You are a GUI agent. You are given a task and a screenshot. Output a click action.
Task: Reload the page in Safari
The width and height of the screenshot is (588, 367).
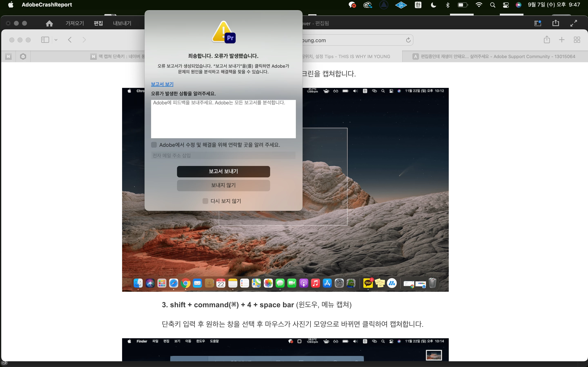click(408, 40)
